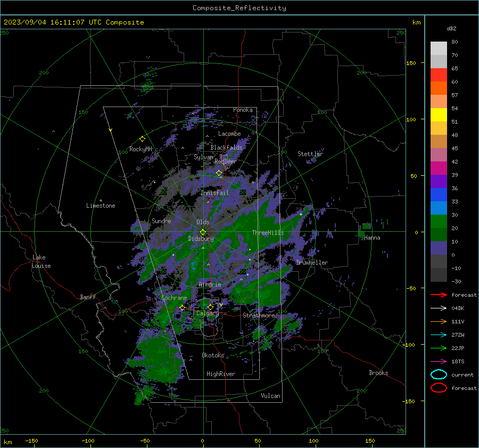Click the Cochrane city label
479x448 pixels.
coord(174,298)
